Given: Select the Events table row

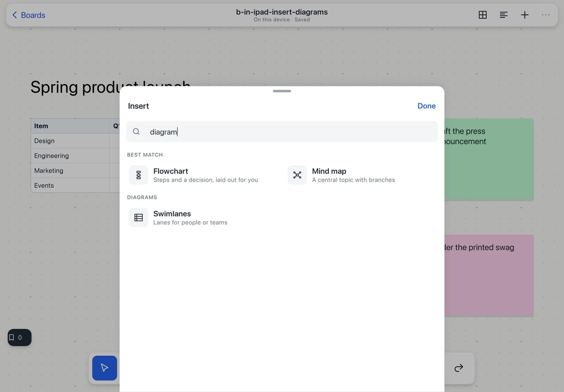Looking at the screenshot, I should pos(75,185).
